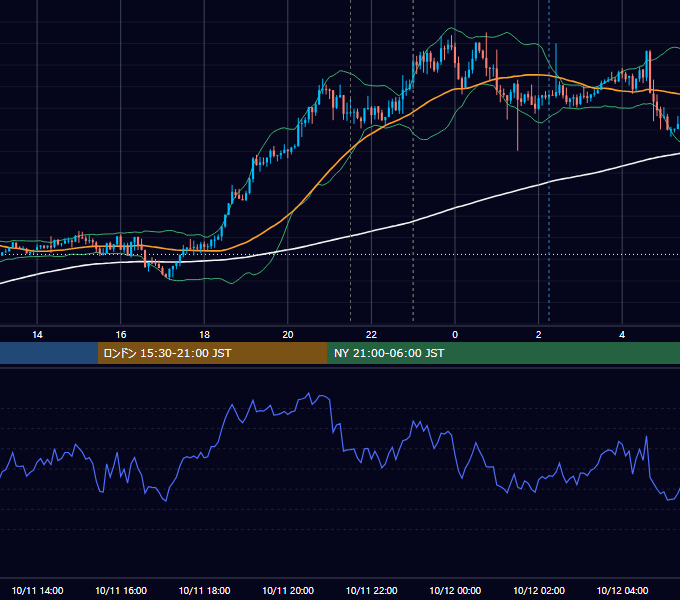
Task: Click the 4 hour label on the chart axis
Action: tap(622, 335)
